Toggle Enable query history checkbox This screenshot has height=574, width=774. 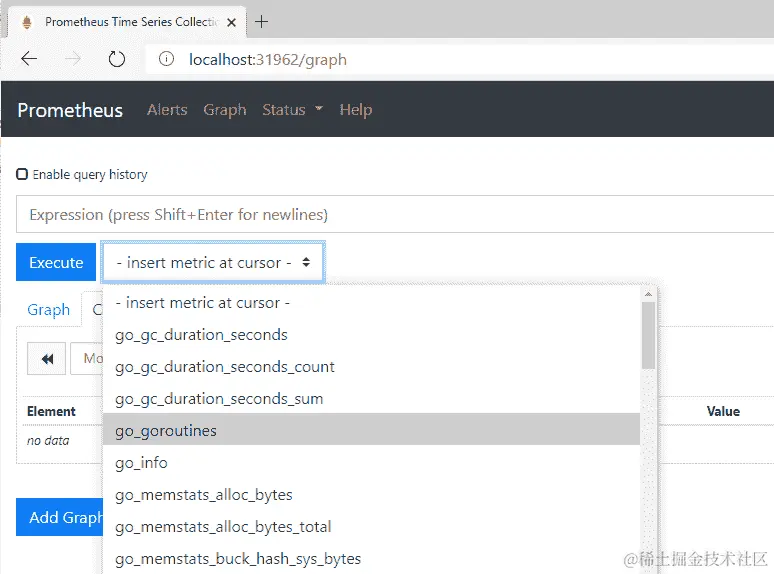[22, 174]
